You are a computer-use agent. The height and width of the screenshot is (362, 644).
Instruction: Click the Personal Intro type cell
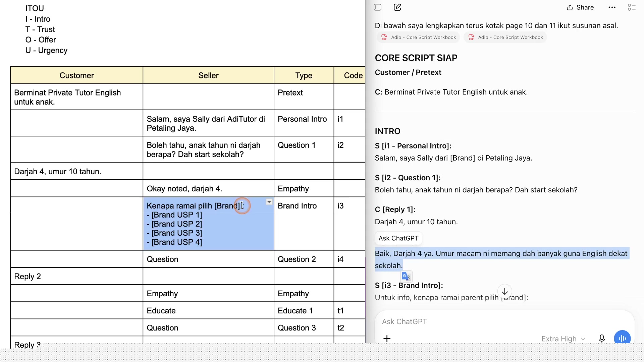pyautogui.click(x=304, y=123)
